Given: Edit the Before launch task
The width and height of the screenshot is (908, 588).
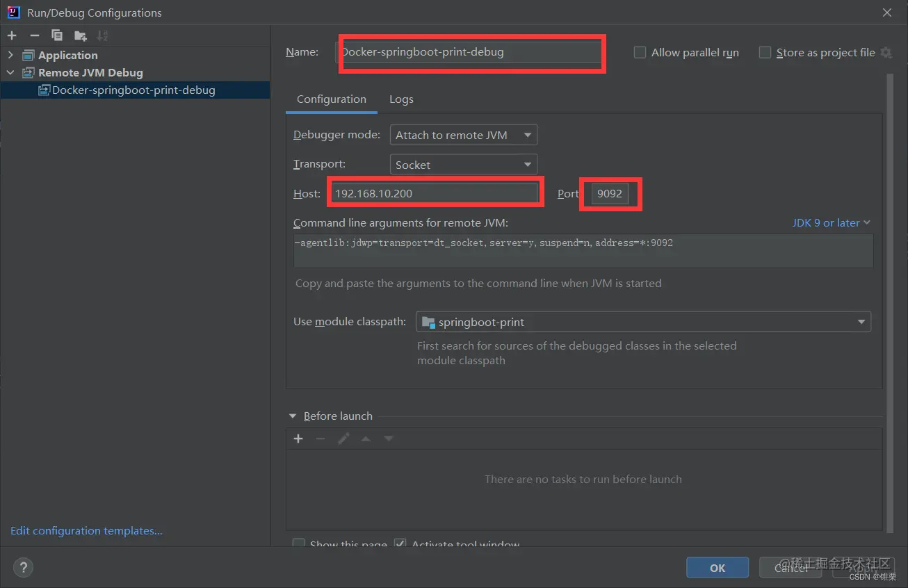Looking at the screenshot, I should click(343, 439).
